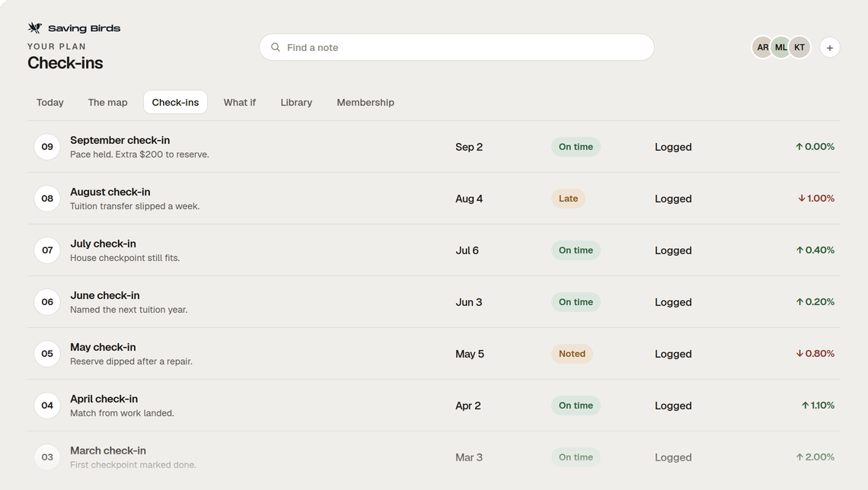
Task: Click 'First checkpoint marked done.' note
Action: click(132, 465)
